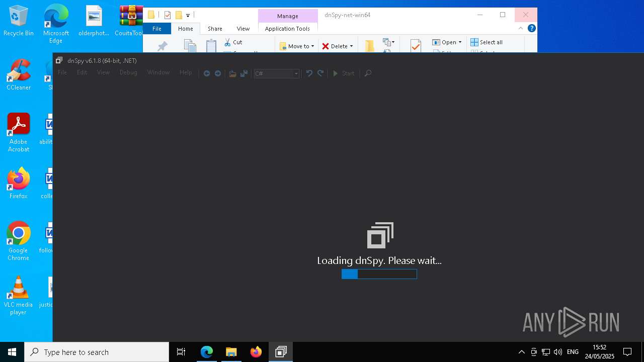Click the dnSpy search magnifier icon
Image resolution: width=644 pixels, height=362 pixels.
[x=368, y=73]
